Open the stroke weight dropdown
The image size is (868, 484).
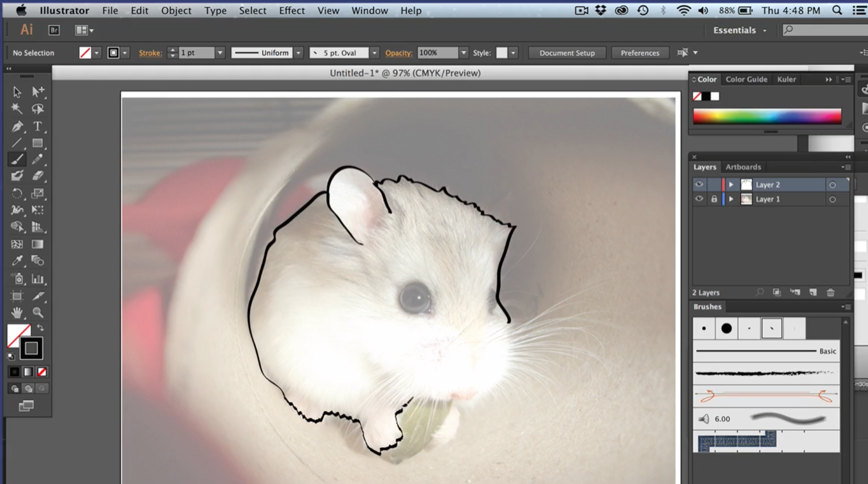click(220, 53)
